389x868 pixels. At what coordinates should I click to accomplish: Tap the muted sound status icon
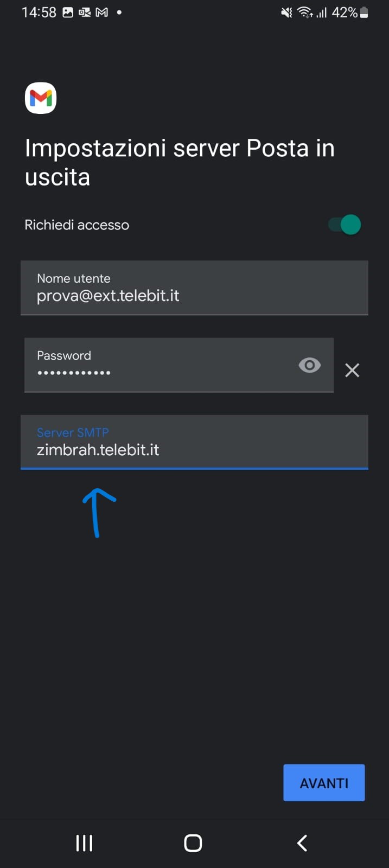point(286,12)
